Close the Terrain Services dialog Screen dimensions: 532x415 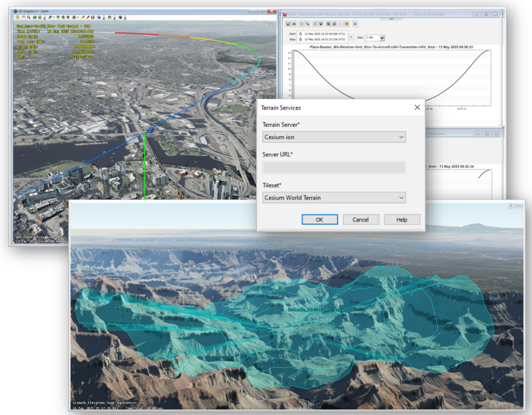[x=417, y=107]
